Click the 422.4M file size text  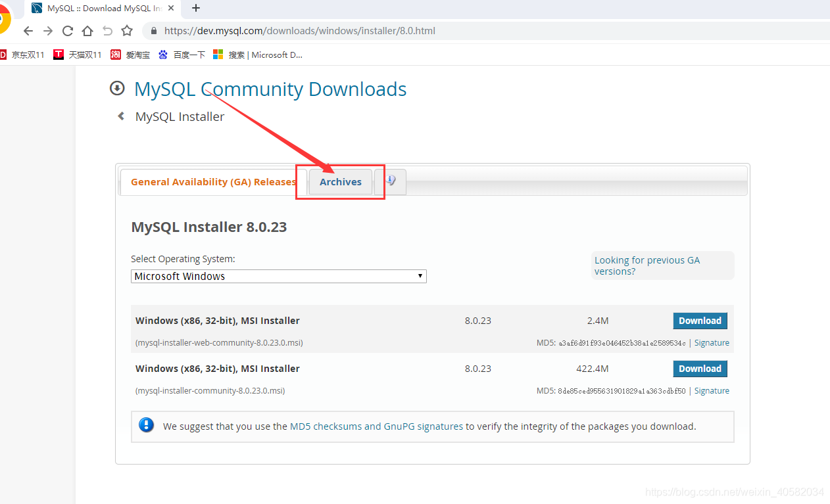593,369
